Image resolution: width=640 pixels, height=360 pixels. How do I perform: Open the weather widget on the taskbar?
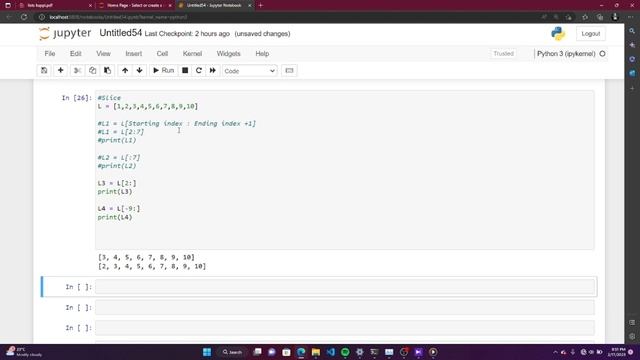(x=24, y=352)
